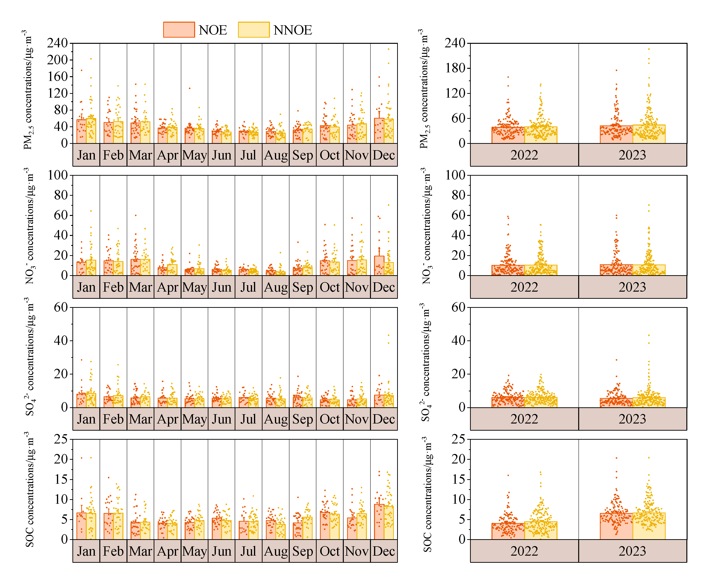Select the NOE legend text label

coord(213,30)
